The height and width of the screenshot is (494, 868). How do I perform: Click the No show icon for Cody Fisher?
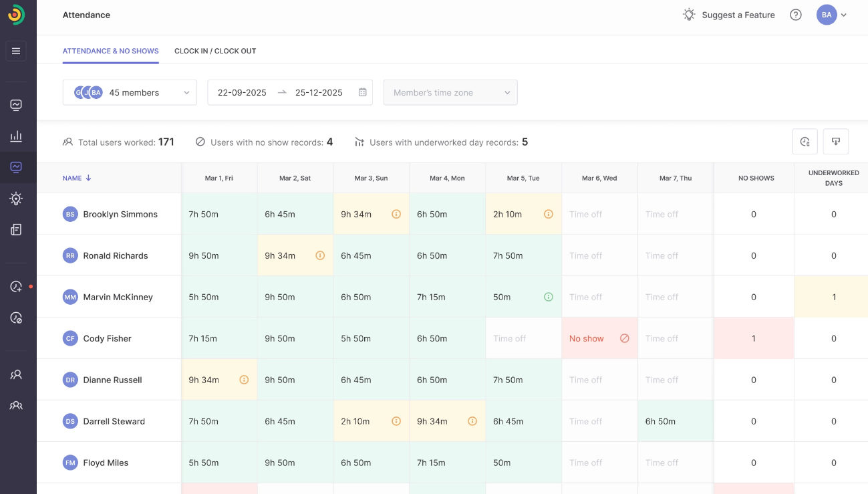coord(625,339)
